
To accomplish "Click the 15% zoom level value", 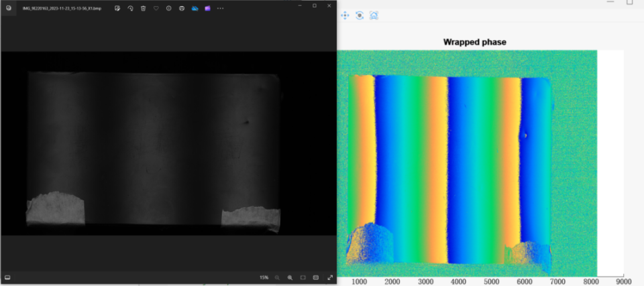I will (264, 278).
